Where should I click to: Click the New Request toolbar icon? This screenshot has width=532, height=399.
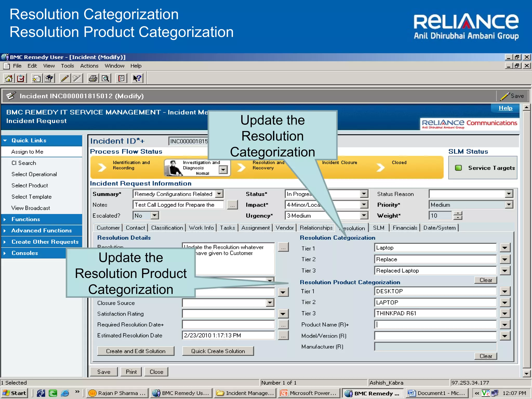[36, 78]
